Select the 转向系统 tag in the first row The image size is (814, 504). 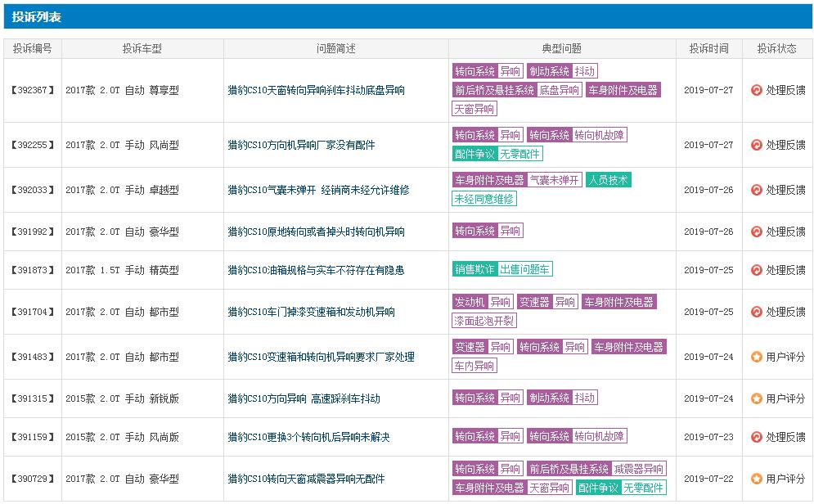coord(476,71)
